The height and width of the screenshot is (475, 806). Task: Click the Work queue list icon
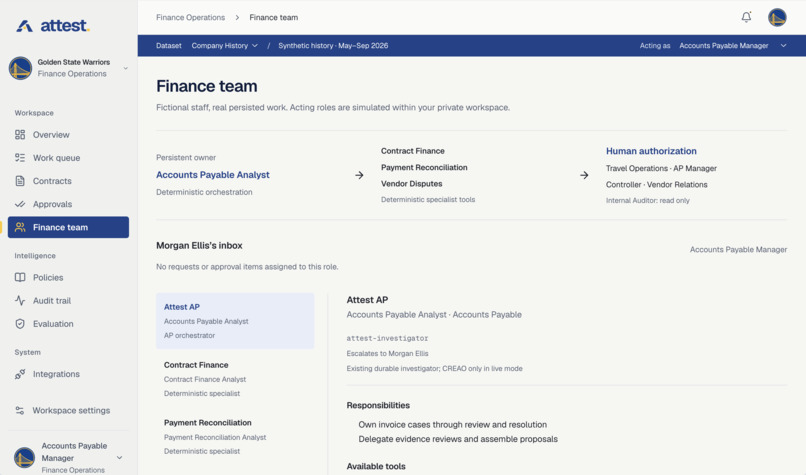tap(20, 158)
